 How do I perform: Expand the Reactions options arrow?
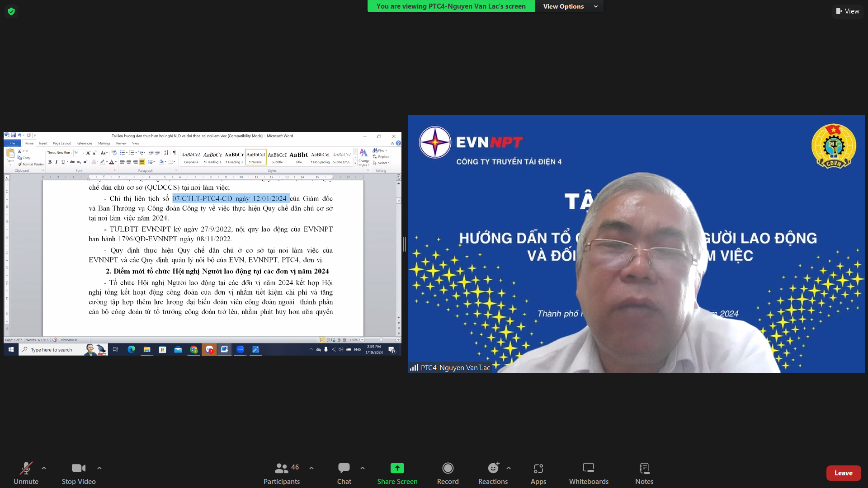point(509,468)
